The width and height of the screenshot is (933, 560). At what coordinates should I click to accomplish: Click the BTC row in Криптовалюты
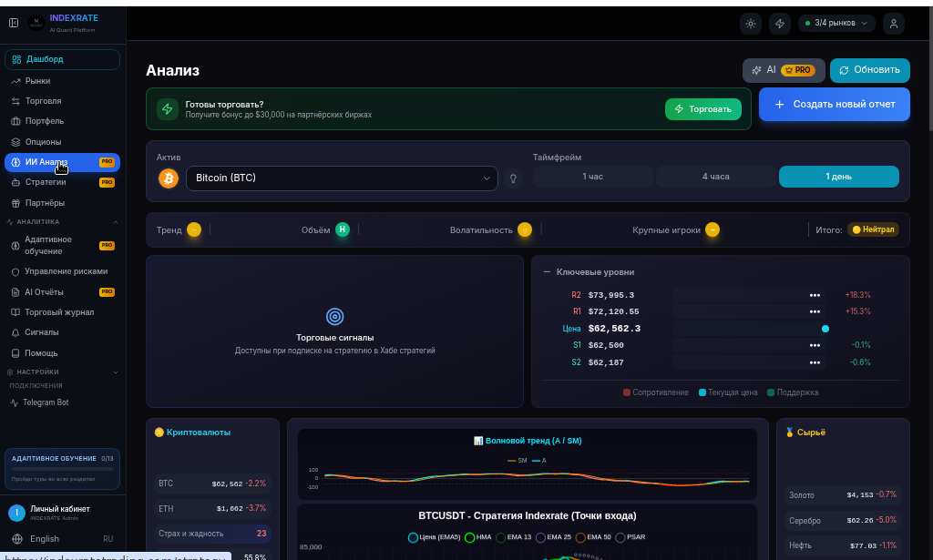[x=212, y=484]
